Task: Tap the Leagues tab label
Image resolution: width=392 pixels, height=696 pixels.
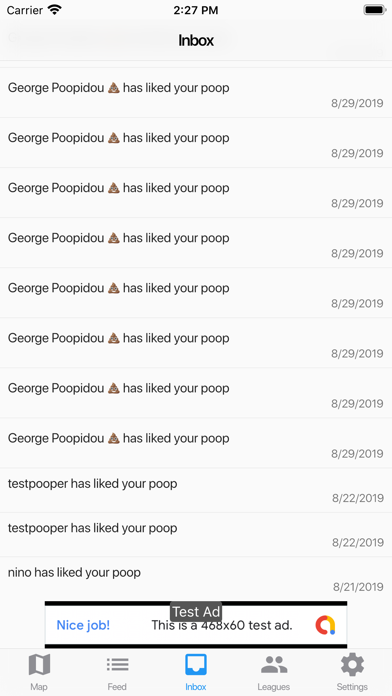Action: point(274,687)
